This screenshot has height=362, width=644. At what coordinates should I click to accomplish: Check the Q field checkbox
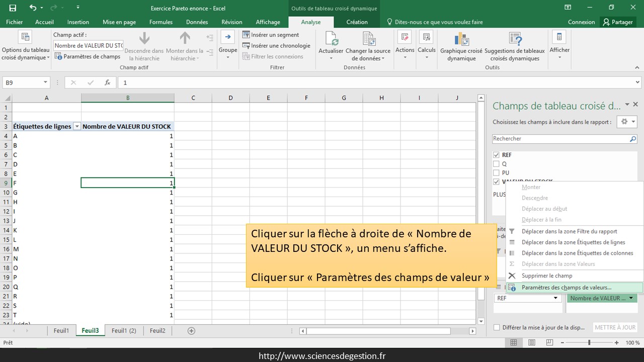[497, 164]
